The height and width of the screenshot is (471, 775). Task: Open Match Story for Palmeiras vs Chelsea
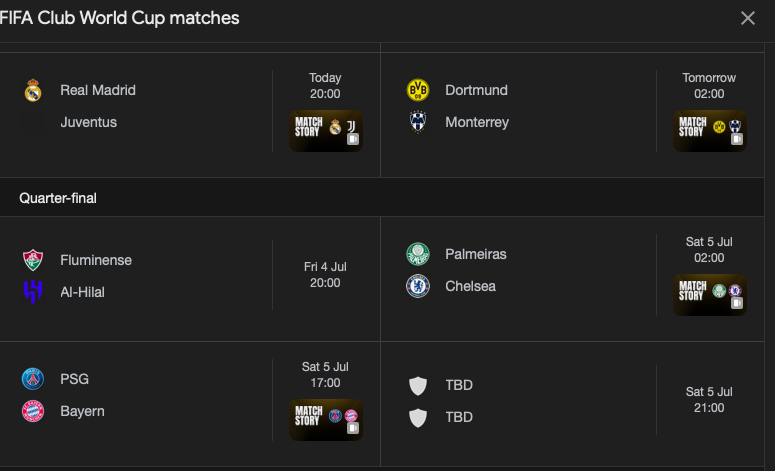(x=710, y=295)
